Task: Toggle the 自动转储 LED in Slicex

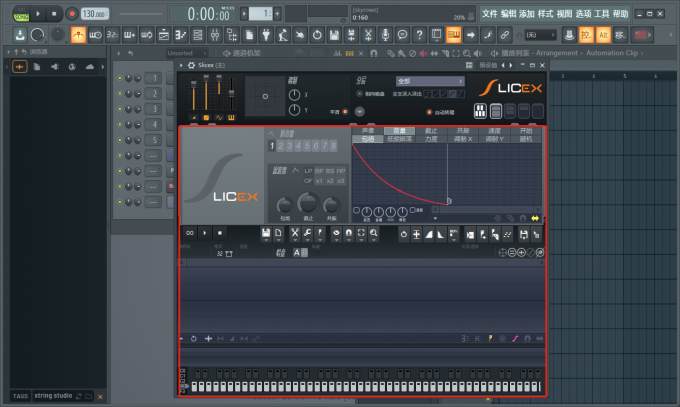Action: click(x=429, y=112)
